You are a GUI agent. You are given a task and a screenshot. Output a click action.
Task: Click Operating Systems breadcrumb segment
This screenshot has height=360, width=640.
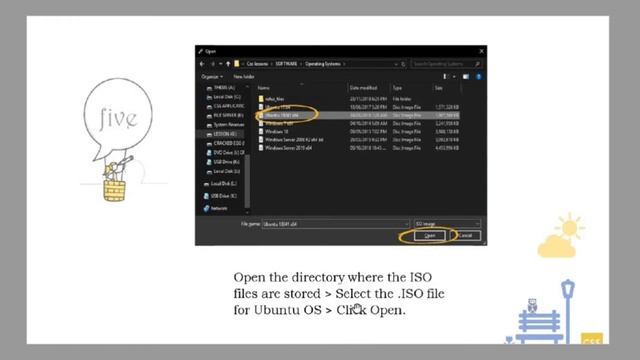[x=323, y=64]
